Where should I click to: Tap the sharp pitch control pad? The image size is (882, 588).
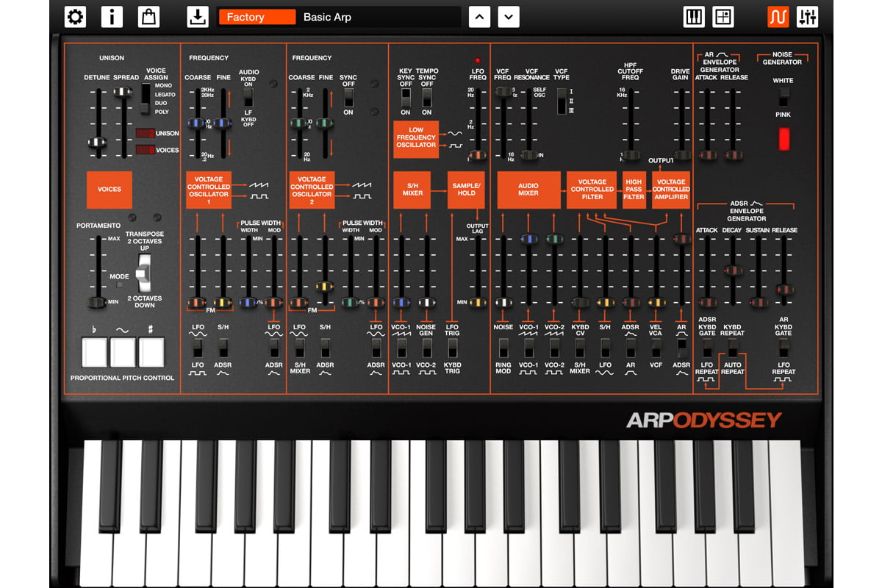(x=151, y=353)
